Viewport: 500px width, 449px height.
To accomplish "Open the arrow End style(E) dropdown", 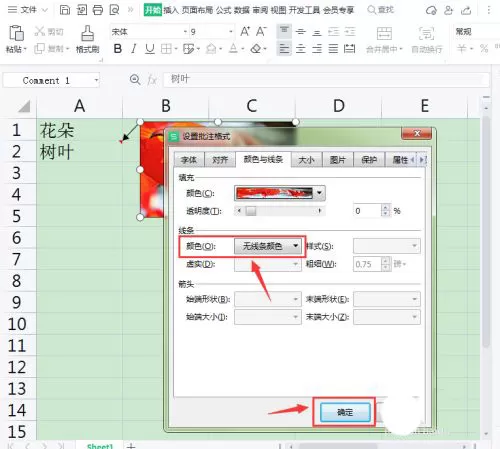I will [x=387, y=299].
